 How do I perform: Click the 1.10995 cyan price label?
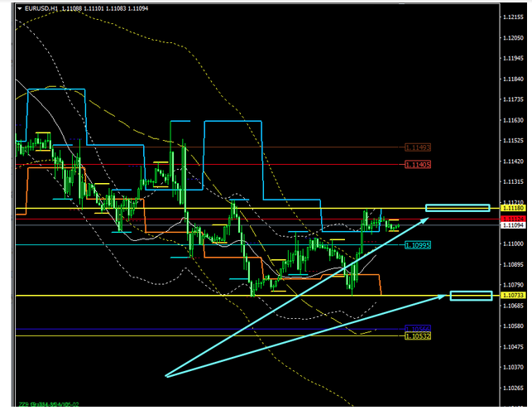(x=418, y=245)
